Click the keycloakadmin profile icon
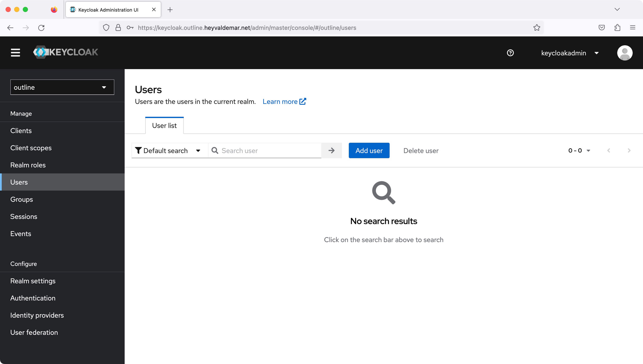 tap(625, 53)
